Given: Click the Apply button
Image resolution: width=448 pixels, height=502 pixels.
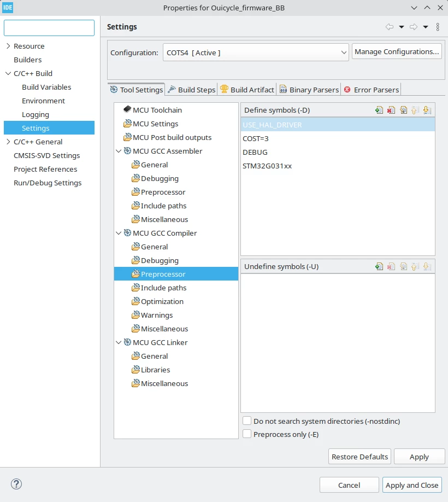Looking at the screenshot, I should 419,457.
